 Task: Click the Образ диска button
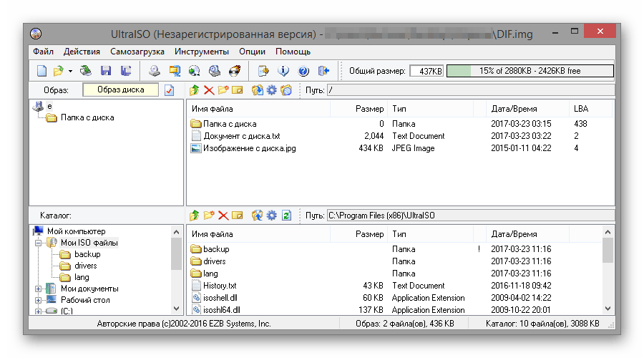click(x=121, y=90)
